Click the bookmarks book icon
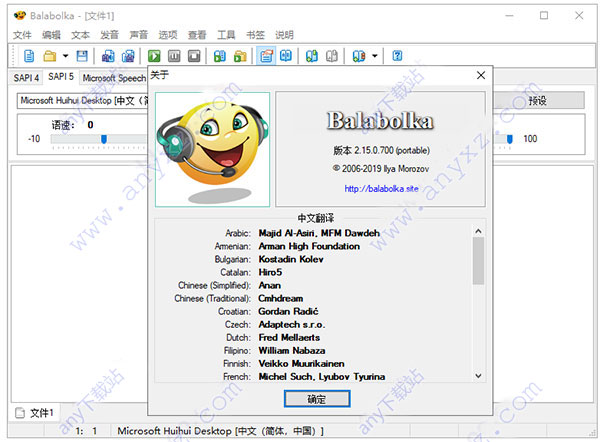This screenshot has width=600, height=442. click(x=359, y=56)
